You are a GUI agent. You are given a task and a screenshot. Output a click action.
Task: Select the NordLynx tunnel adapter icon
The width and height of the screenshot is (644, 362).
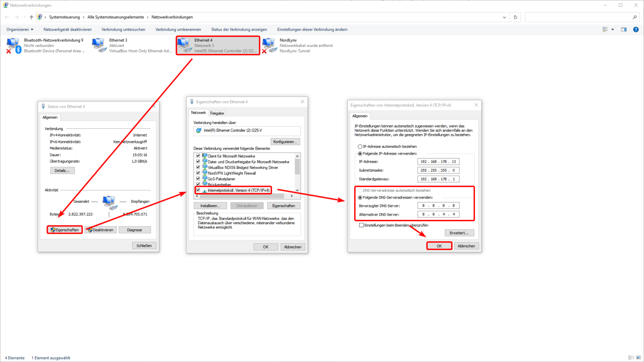(269, 45)
